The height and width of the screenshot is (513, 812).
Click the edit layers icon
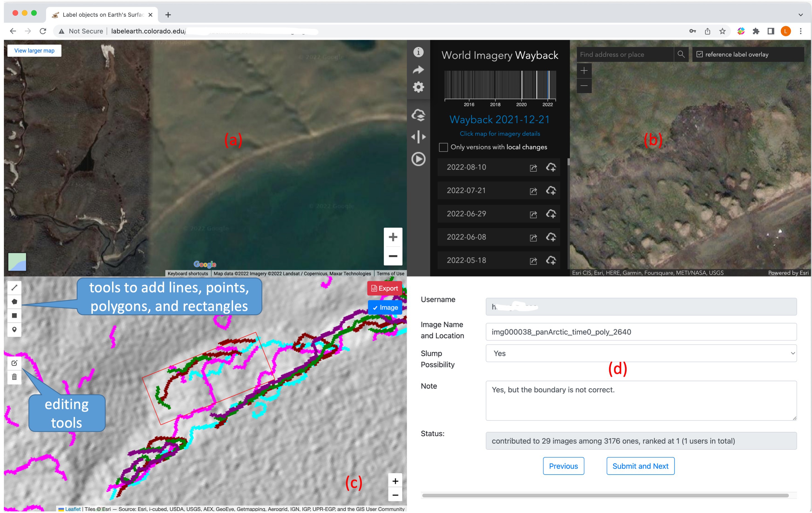pos(14,363)
